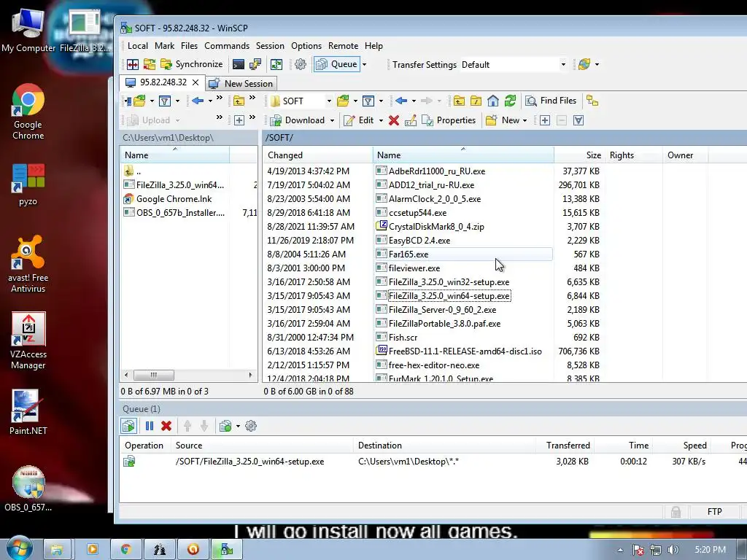Delete the selected queue item
The width and height of the screenshot is (747, 560).
[166, 426]
